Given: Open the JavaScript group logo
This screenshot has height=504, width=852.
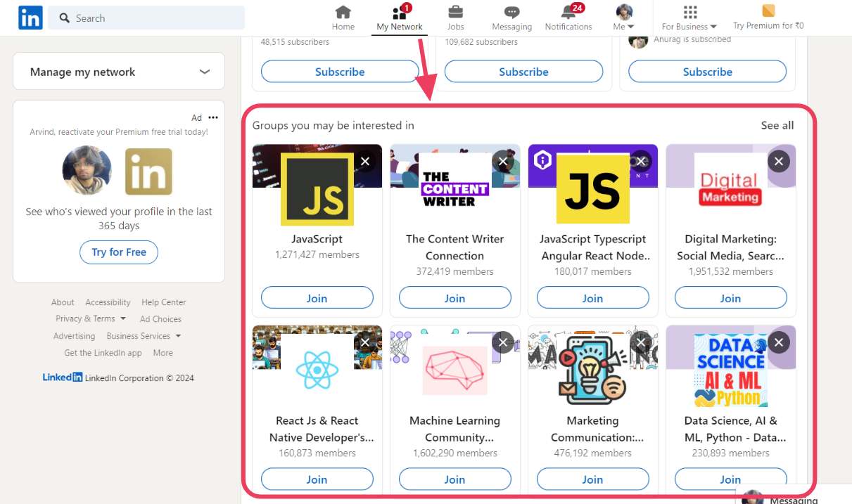Looking at the screenshot, I should pyautogui.click(x=317, y=188).
